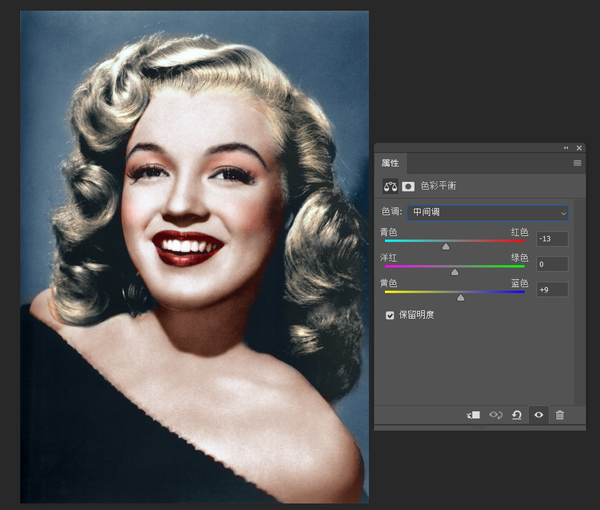Toggle adjustment layer visibility eye icon
The height and width of the screenshot is (510, 600).
[x=538, y=415]
